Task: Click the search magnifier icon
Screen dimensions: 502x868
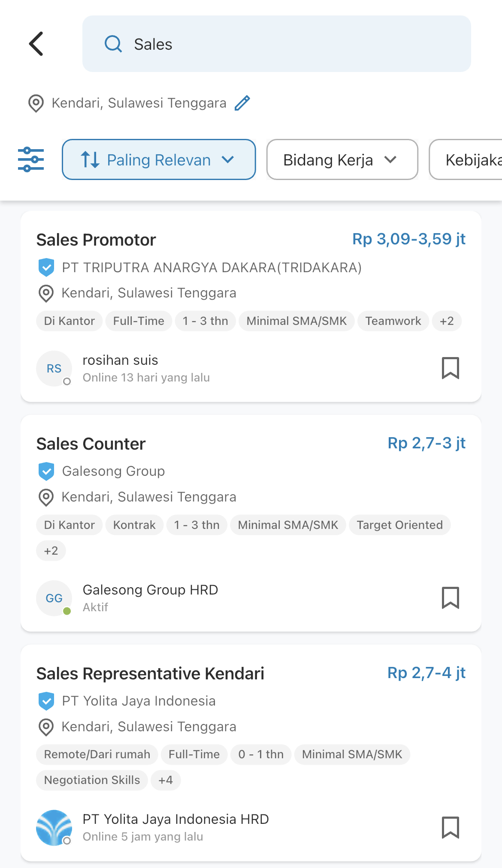Action: (113, 44)
